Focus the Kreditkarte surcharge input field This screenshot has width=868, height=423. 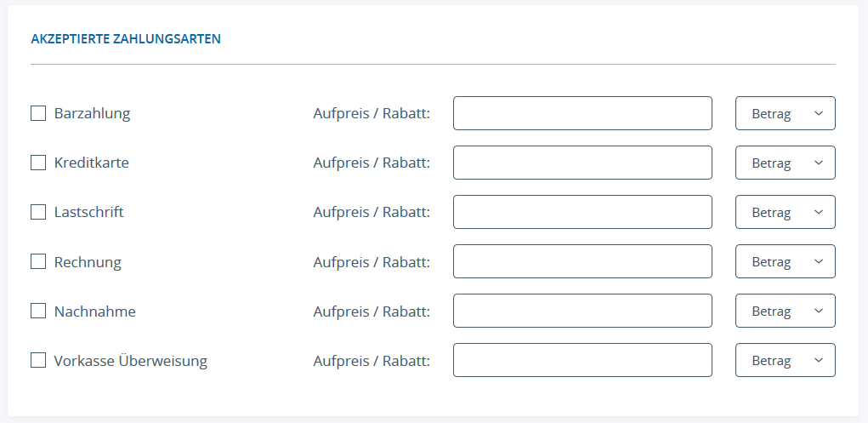coord(582,163)
